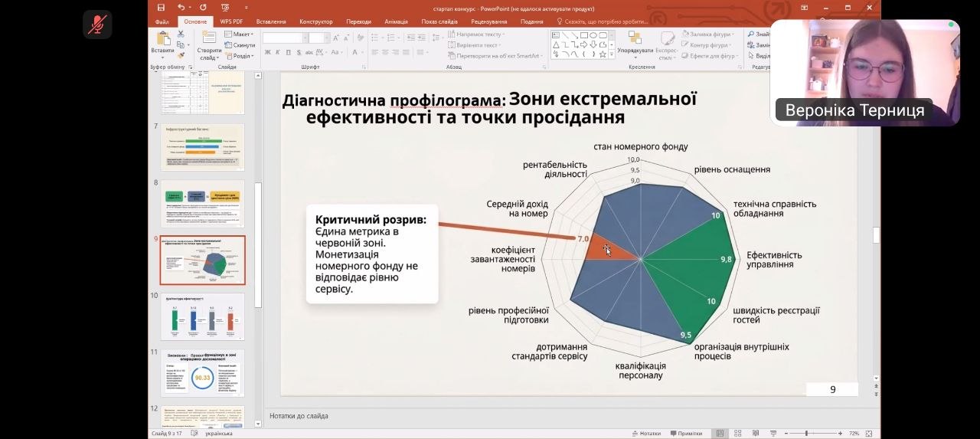Click the Скинути reset button
Viewport: 980px width, 439px height.
tap(241, 45)
